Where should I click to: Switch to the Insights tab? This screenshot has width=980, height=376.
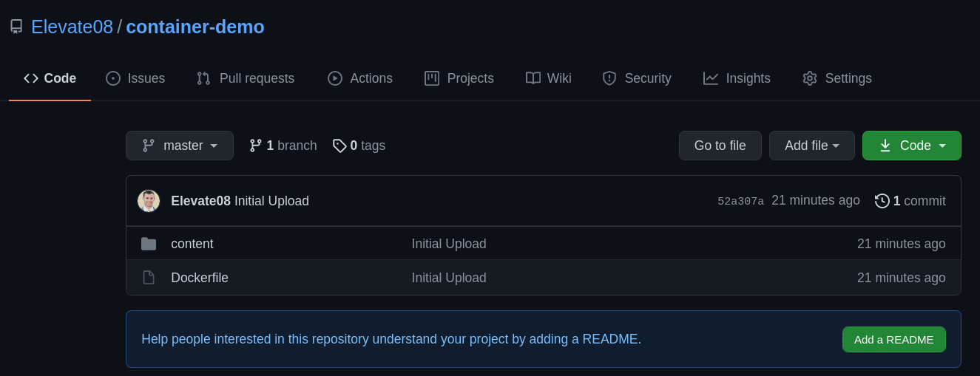pos(737,78)
